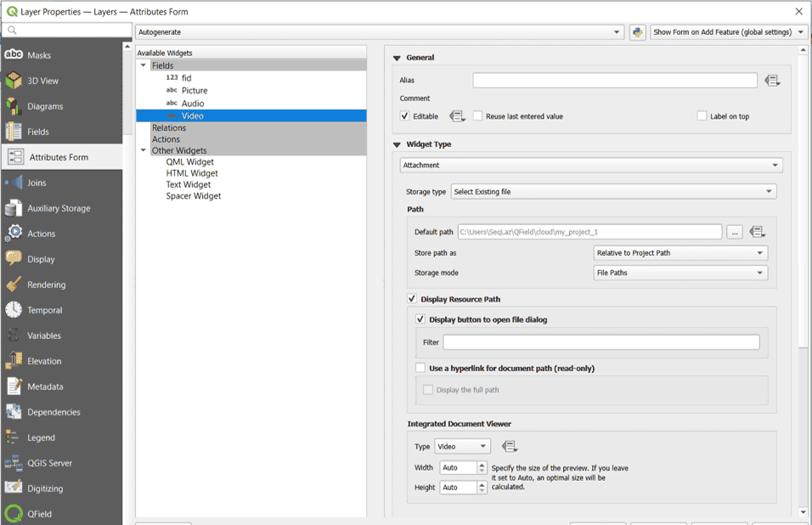Click data-defined override icon next to Default path

[x=758, y=232]
